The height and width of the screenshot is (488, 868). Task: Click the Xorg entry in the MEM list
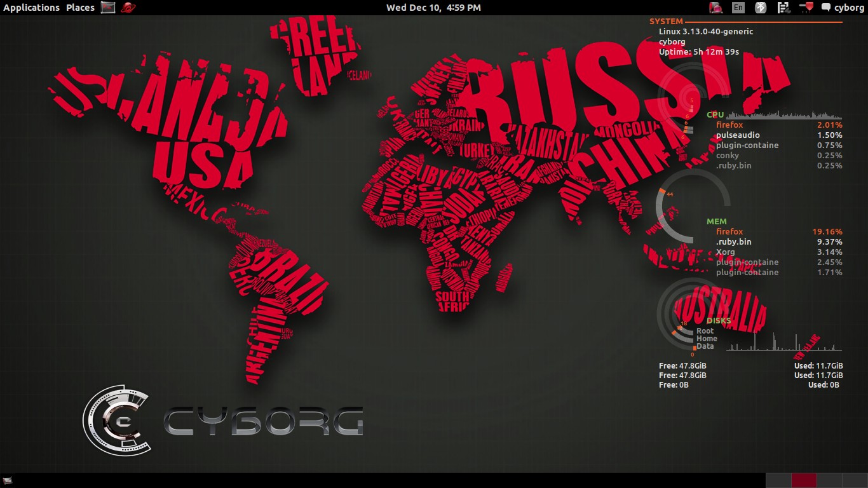click(x=726, y=252)
